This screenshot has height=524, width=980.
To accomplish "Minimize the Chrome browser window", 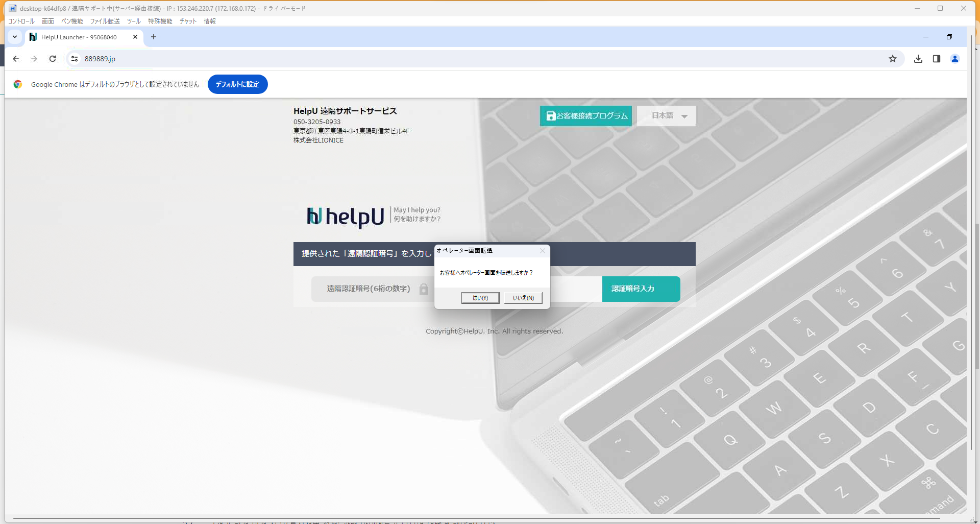I will pyautogui.click(x=926, y=37).
